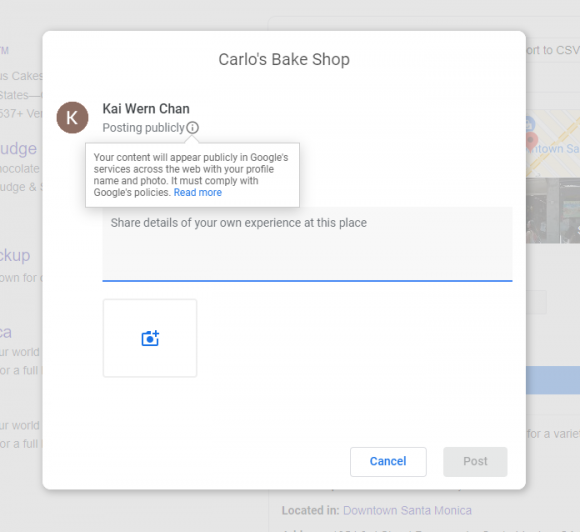Click the K profile avatar

pyautogui.click(x=72, y=118)
